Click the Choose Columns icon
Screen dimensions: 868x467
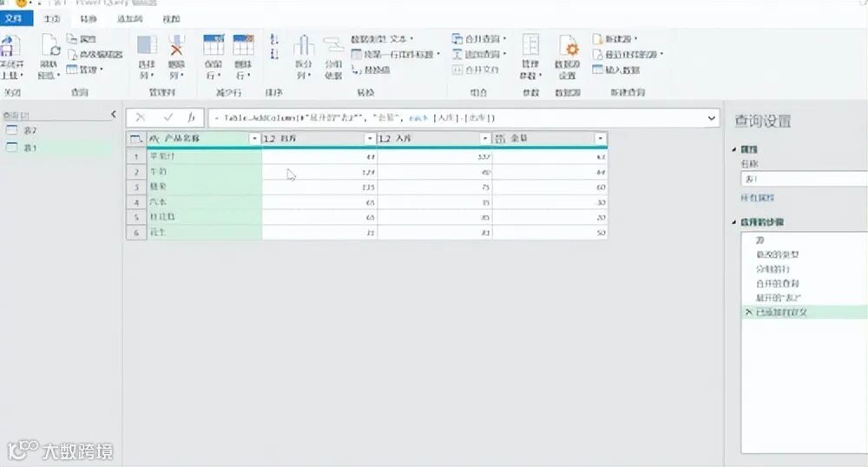pyautogui.click(x=147, y=46)
